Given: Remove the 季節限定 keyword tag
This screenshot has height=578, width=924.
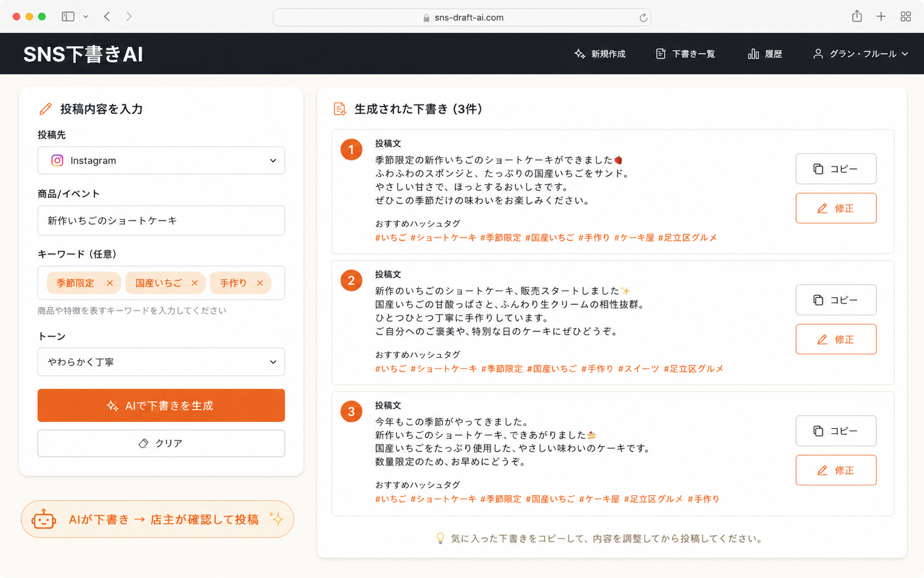Looking at the screenshot, I should pos(110,283).
